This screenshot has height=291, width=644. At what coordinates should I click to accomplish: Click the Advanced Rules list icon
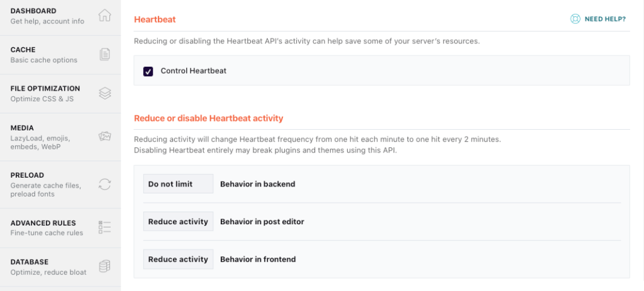click(x=105, y=227)
